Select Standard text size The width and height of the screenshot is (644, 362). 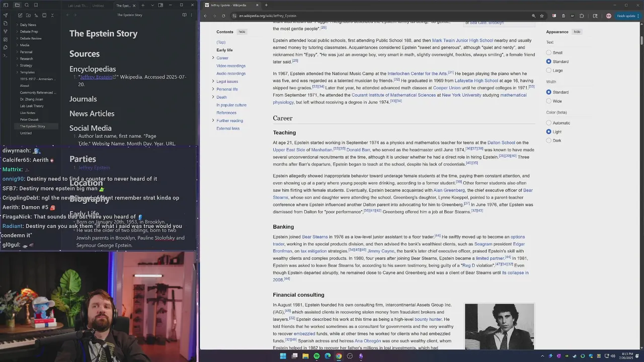point(549,61)
